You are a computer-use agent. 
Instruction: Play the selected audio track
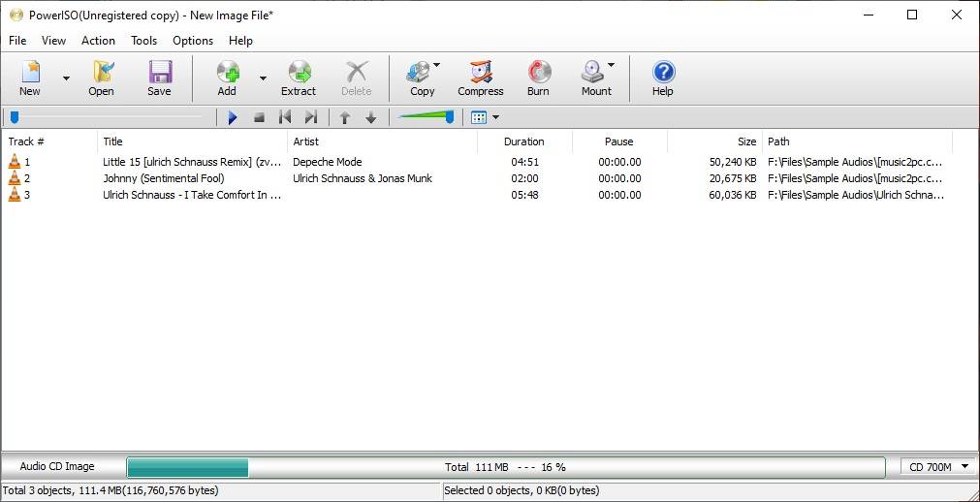(x=233, y=117)
